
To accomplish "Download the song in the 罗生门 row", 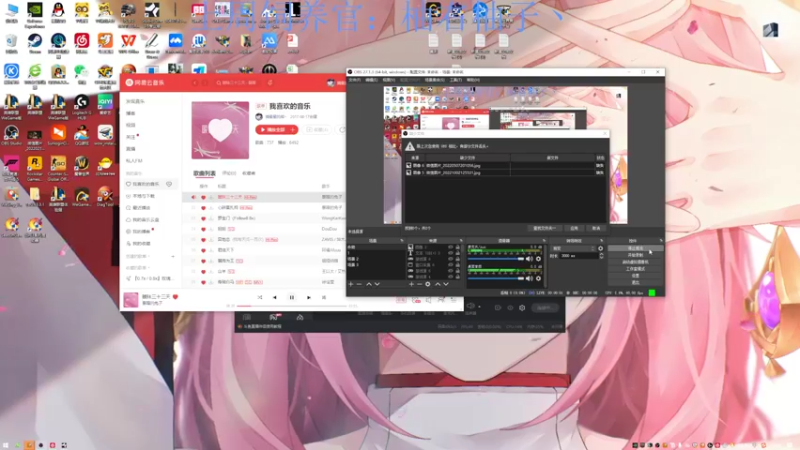I will point(211,218).
